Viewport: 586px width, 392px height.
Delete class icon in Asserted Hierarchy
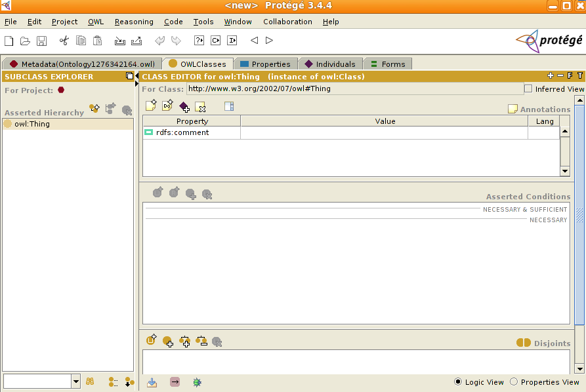tap(127, 110)
